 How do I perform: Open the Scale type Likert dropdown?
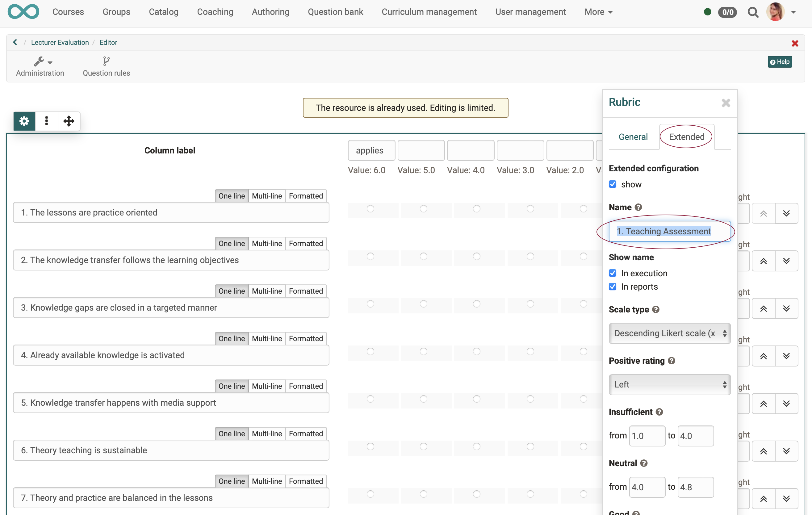[x=669, y=333]
